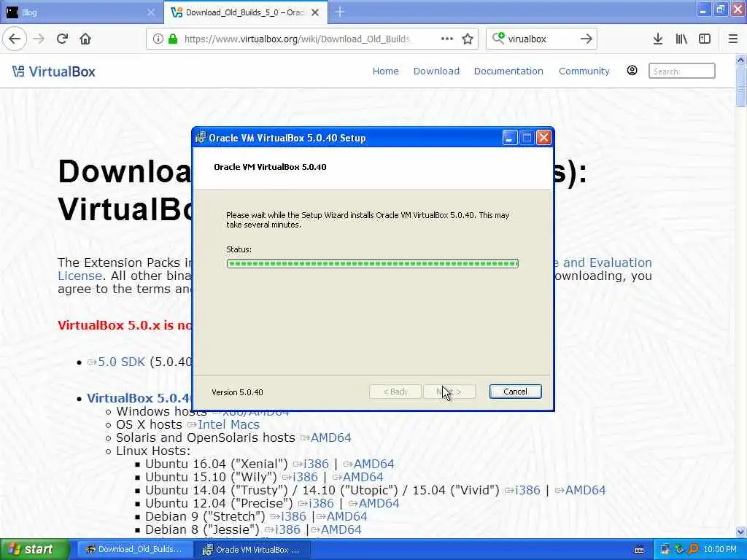Viewport: 747px width, 560px height.
Task: Close the Blog tab
Action: [151, 12]
